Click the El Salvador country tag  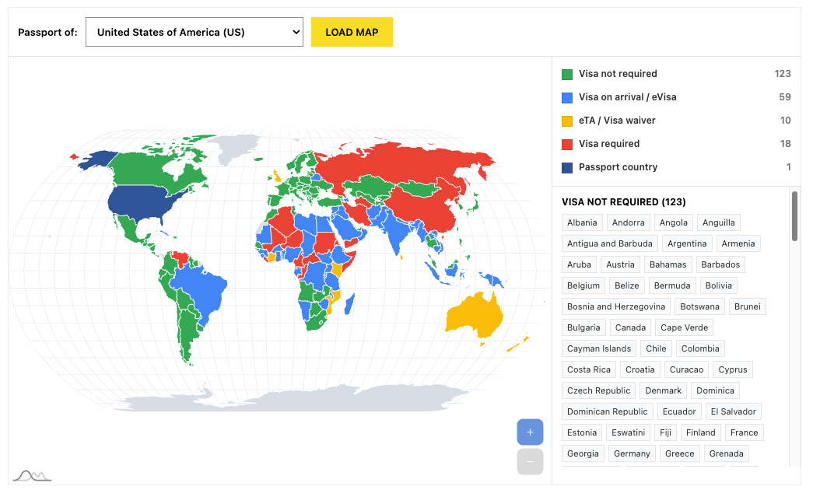pyautogui.click(x=734, y=411)
